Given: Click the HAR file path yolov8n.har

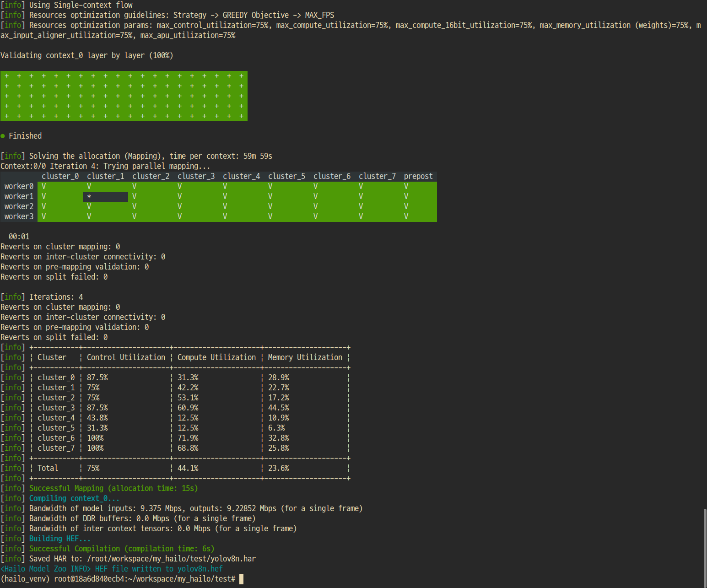Looking at the screenshot, I should click(x=171, y=559).
